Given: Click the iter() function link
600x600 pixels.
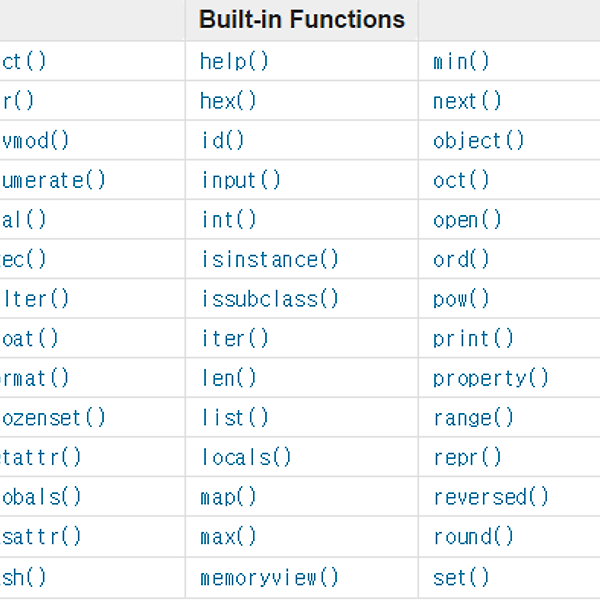Looking at the screenshot, I should click(x=235, y=339).
